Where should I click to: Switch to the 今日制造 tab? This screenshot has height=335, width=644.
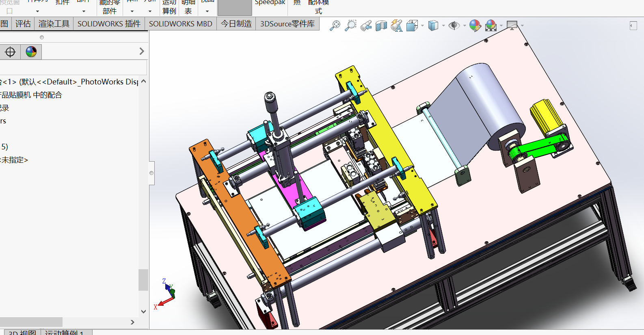[x=236, y=24]
